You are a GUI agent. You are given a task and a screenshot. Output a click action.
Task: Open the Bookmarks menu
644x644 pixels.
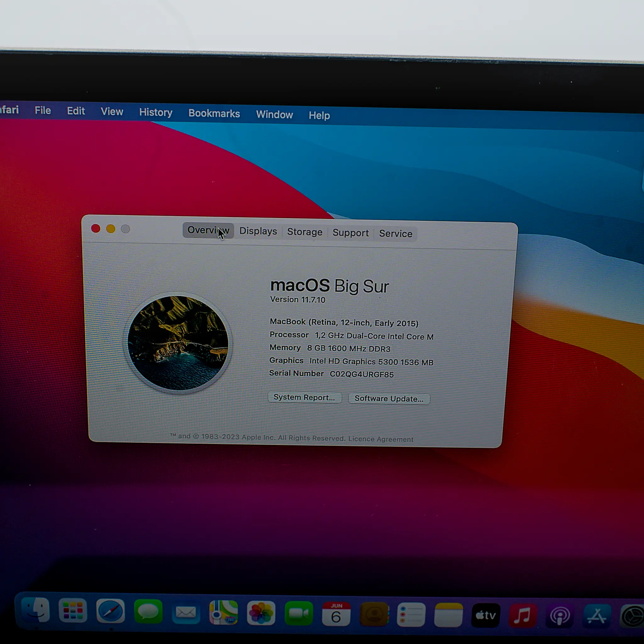(214, 113)
